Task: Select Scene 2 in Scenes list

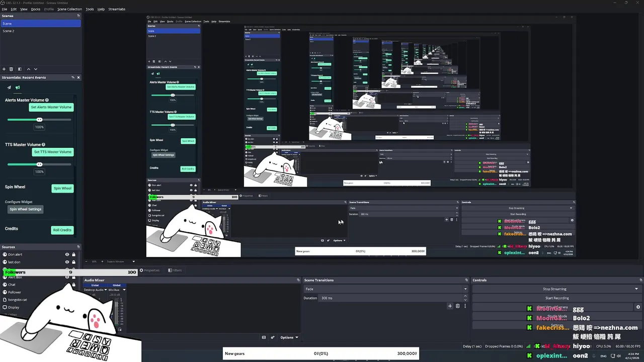Action: (40, 31)
